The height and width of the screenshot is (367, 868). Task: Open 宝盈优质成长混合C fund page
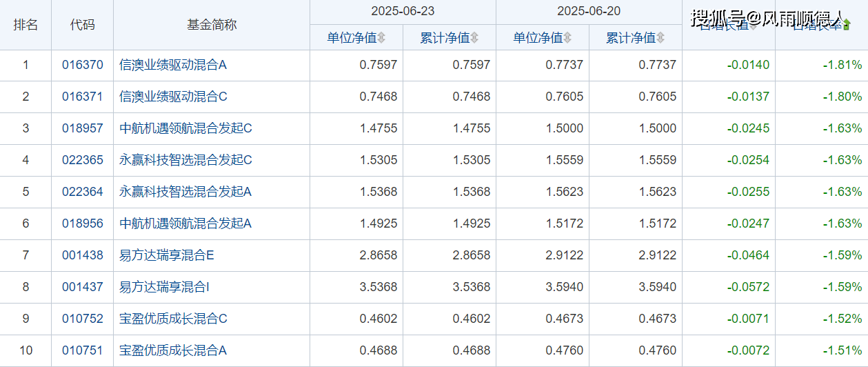tap(173, 319)
